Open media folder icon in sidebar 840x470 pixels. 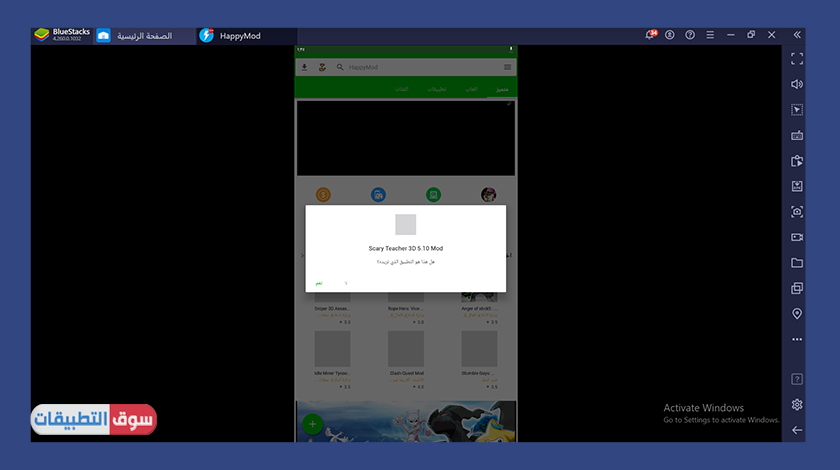pos(797,263)
